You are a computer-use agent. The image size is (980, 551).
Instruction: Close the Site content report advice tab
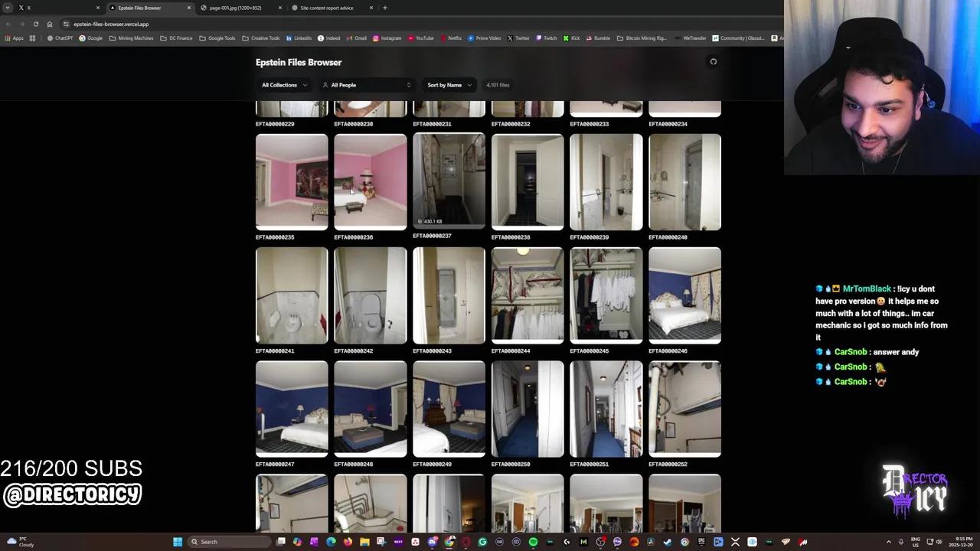[371, 8]
